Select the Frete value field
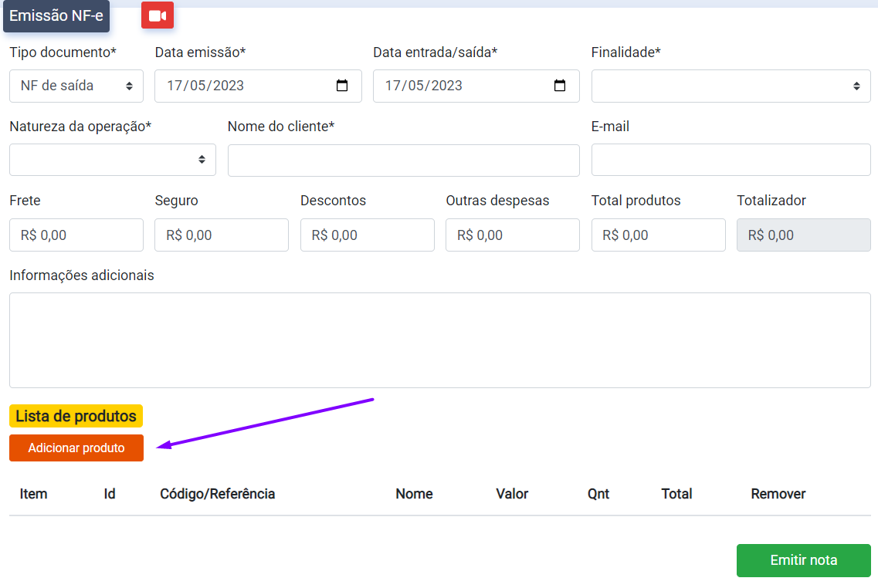Viewport: 878px width, 588px height. point(76,235)
